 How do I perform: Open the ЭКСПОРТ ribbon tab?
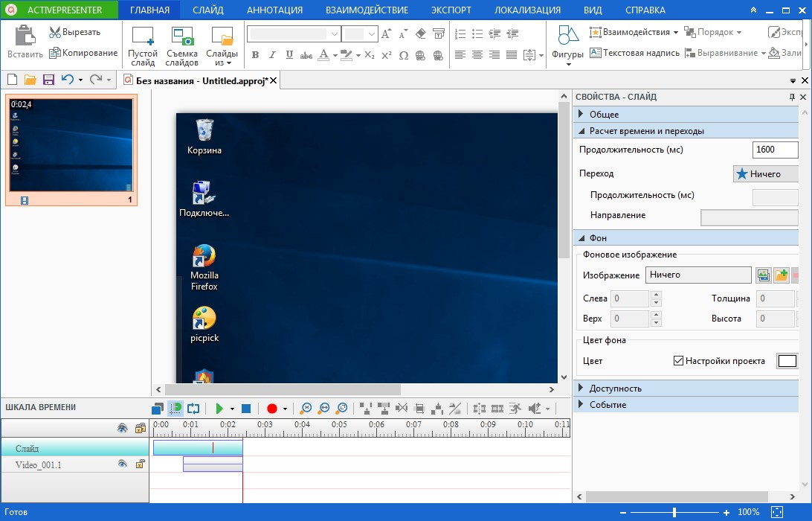[451, 10]
